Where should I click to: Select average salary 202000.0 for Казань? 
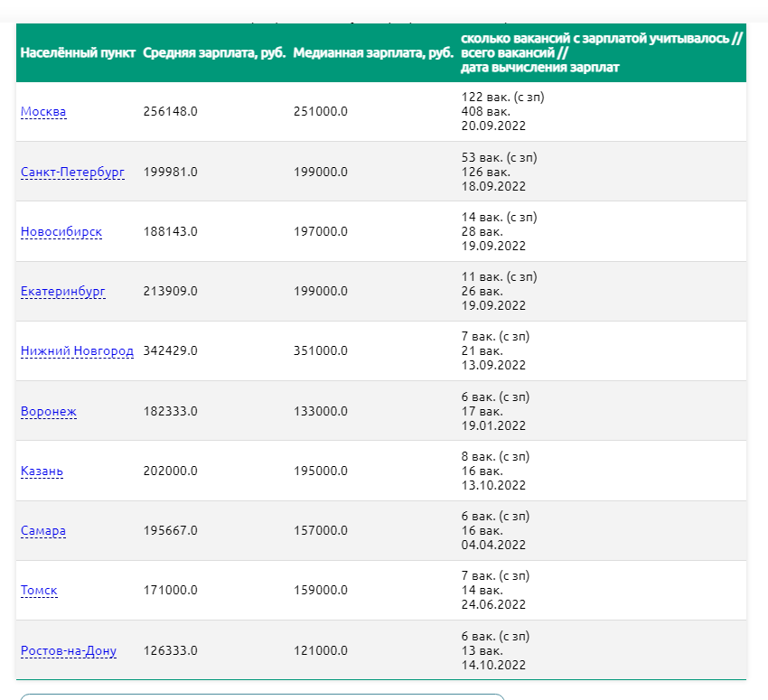coord(171,471)
